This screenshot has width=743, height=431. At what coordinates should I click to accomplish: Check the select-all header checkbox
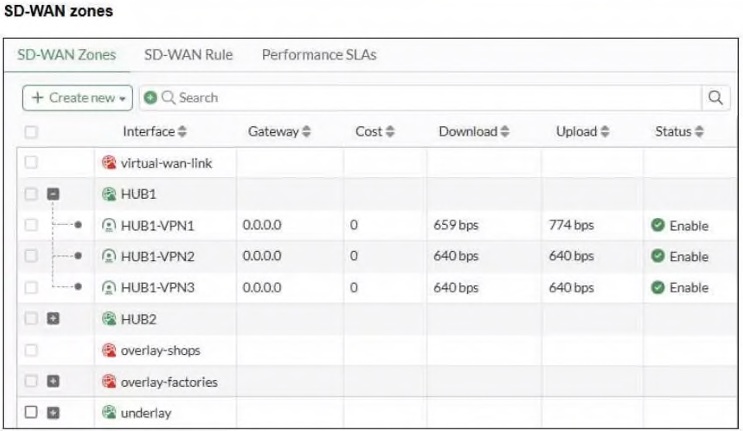click(31, 132)
